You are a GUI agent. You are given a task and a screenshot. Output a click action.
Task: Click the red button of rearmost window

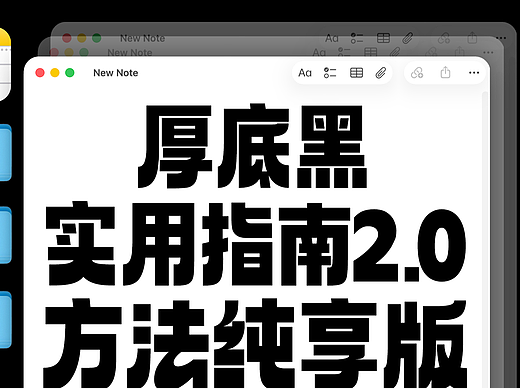[x=67, y=38]
